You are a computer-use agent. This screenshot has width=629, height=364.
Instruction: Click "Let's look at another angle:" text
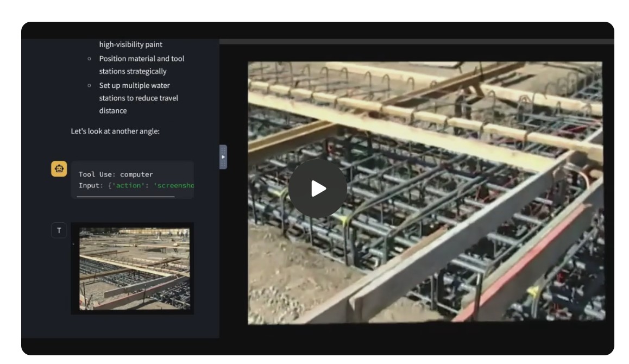(x=115, y=131)
